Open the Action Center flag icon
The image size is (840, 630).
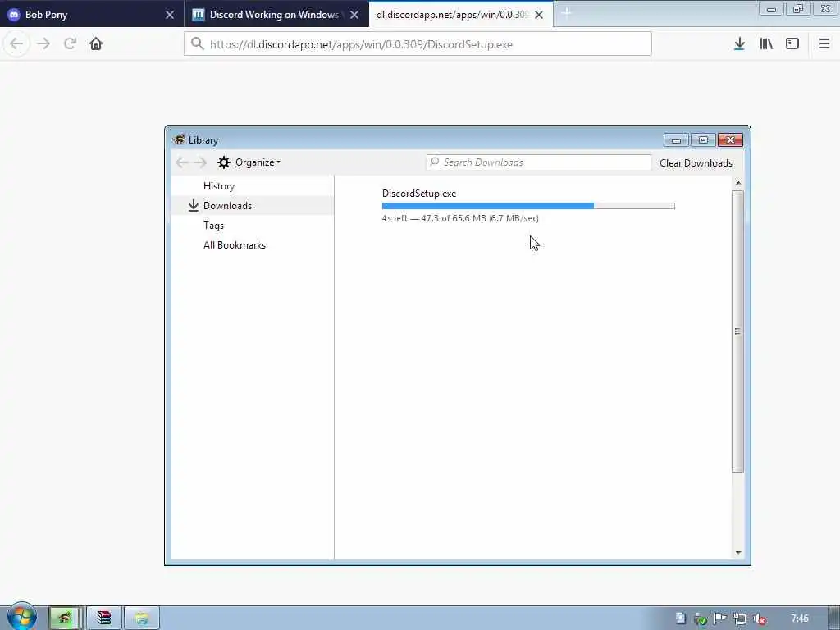720,619
